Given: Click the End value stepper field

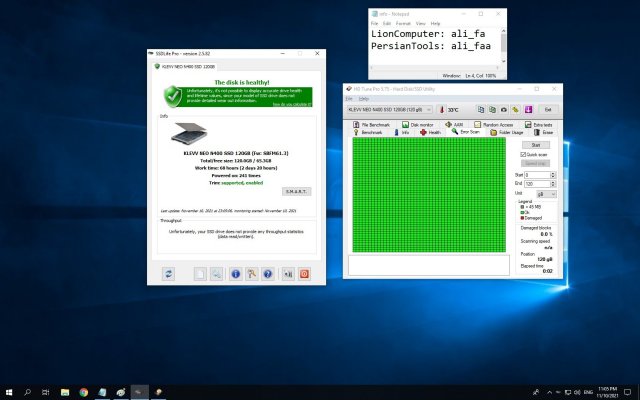Looking at the screenshot, I should [540, 183].
